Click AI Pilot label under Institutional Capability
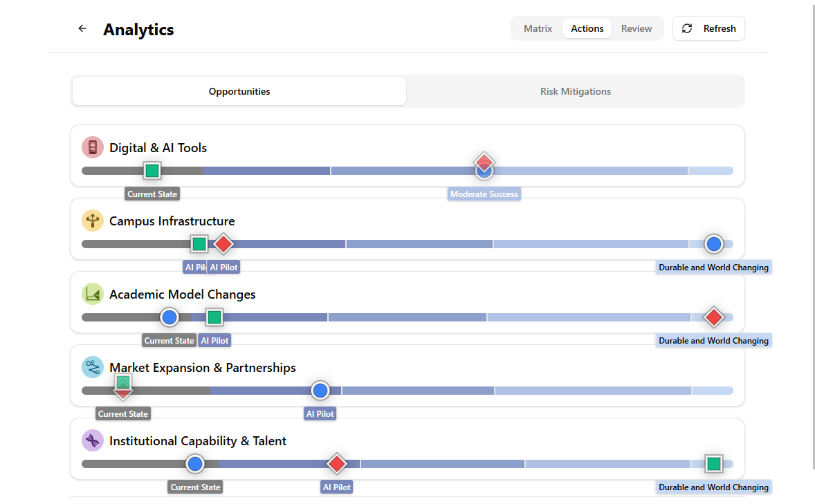 point(337,487)
